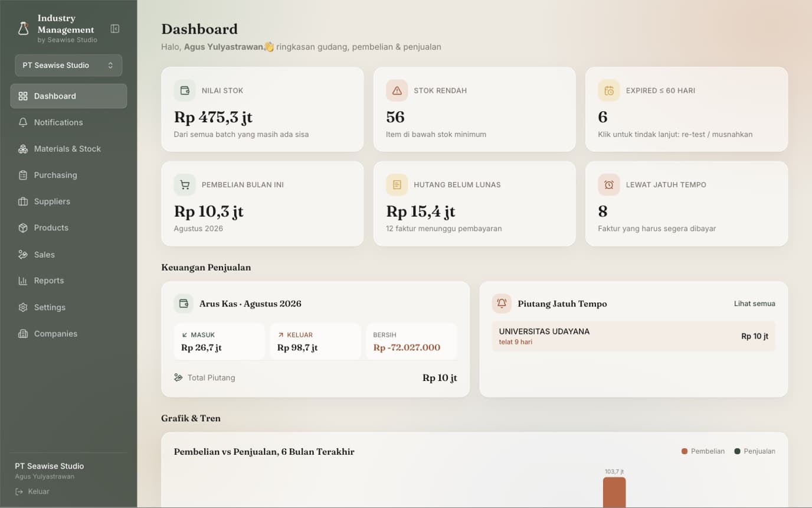Go to Materials & Stock

(68, 149)
